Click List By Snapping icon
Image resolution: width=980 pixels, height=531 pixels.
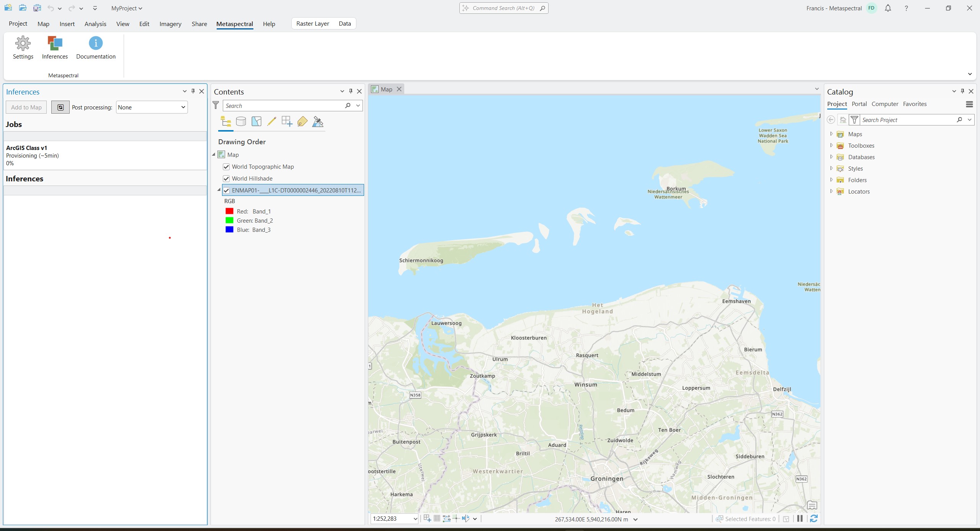[287, 122]
